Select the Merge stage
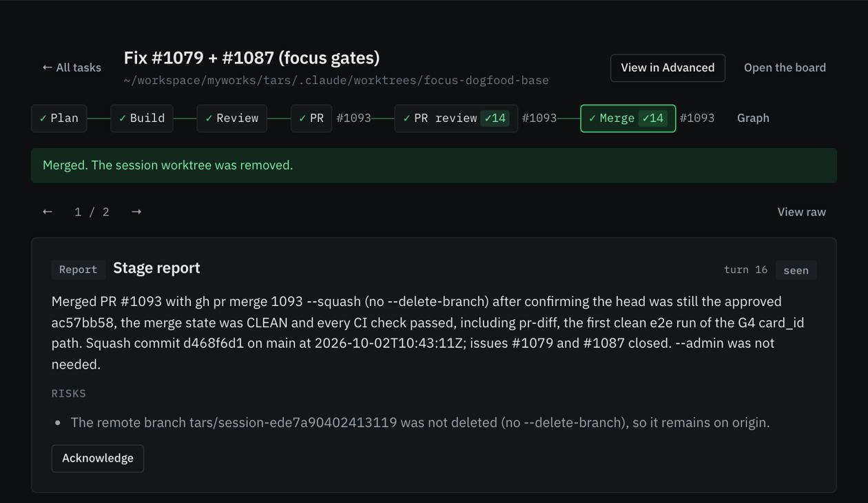This screenshot has width=868, height=503. (x=628, y=119)
